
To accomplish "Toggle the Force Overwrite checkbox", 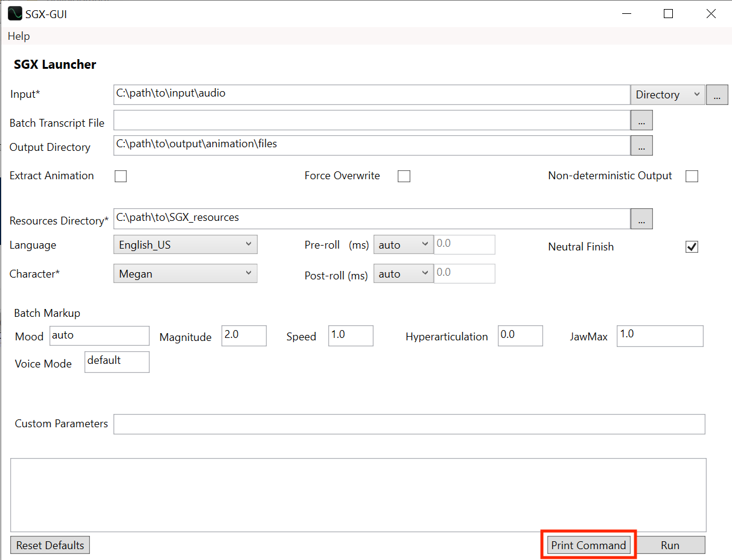I will pyautogui.click(x=404, y=176).
